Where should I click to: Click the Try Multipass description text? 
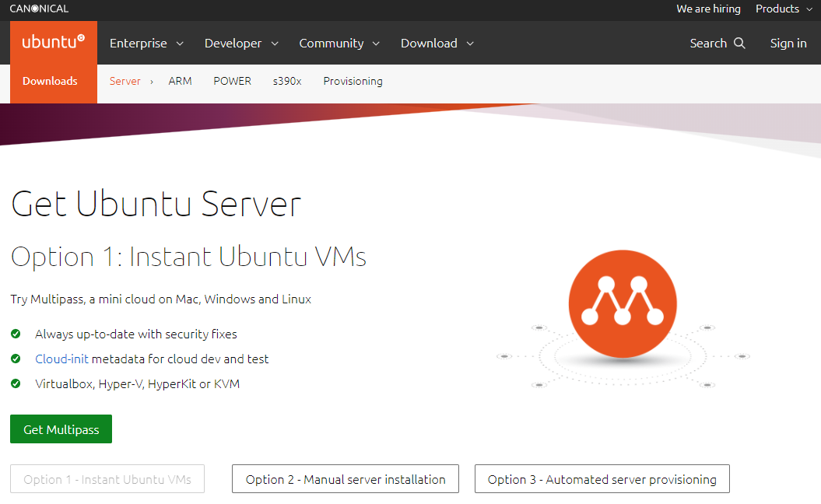(161, 299)
